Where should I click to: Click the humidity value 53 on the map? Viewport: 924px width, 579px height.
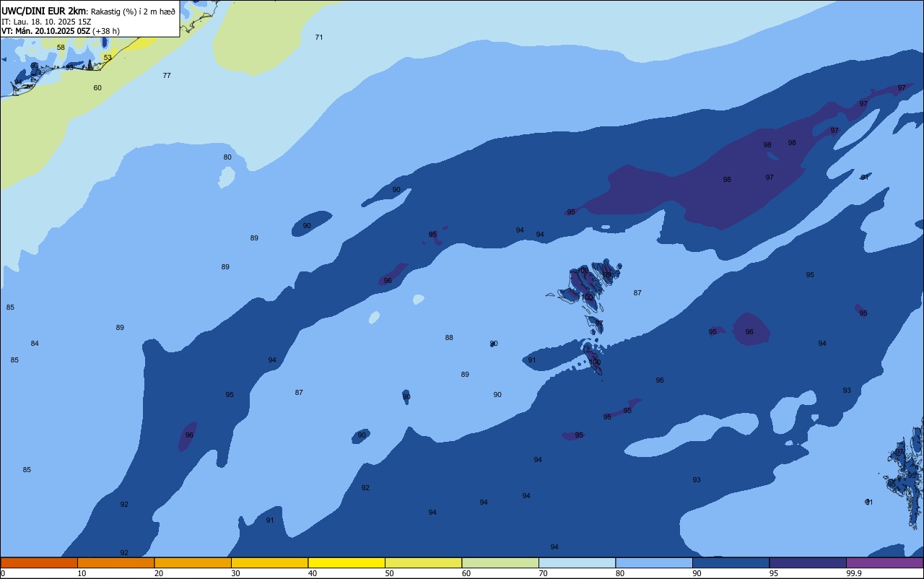pos(108,58)
